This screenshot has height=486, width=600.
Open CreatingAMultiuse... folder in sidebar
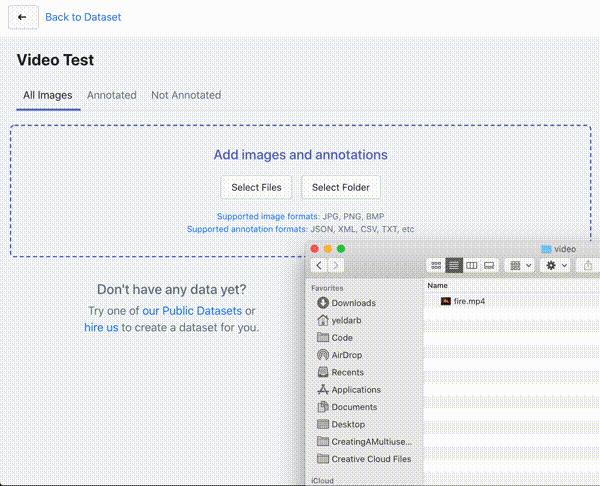[365, 442]
